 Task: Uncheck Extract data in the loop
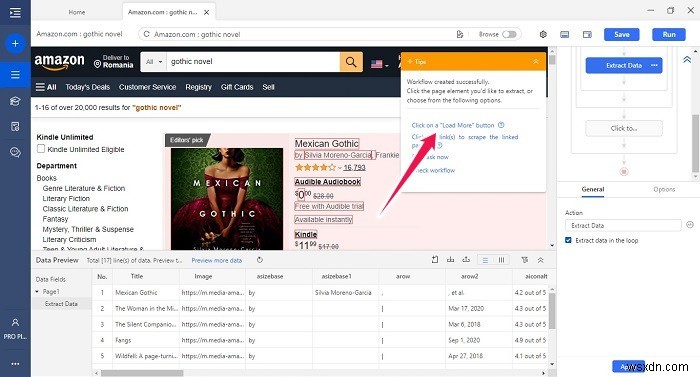pos(568,240)
